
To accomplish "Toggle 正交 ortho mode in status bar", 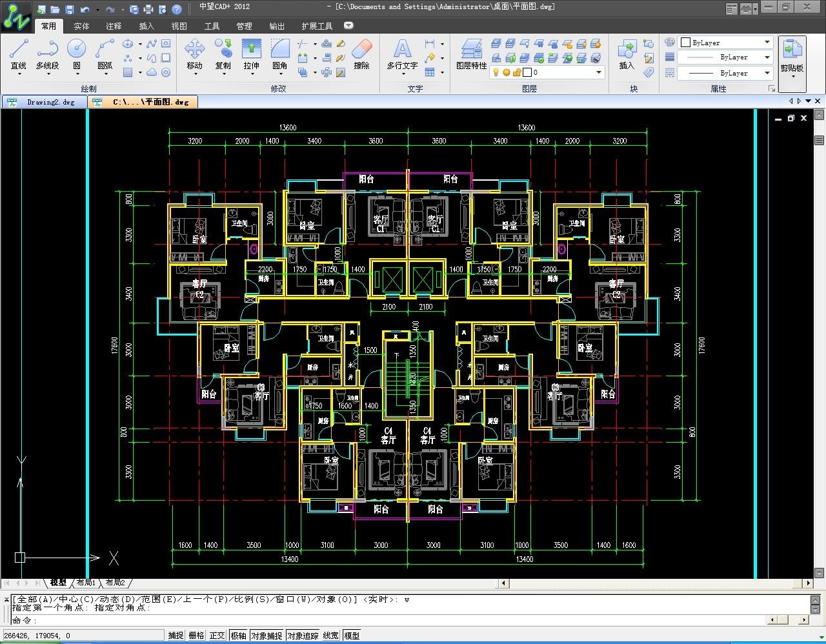I will [217, 636].
